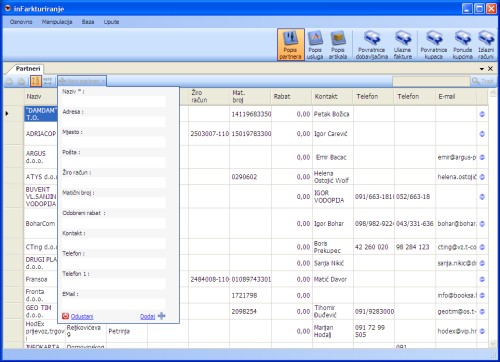Open the tab list dropdown arrow
Viewport: 500px width, 362px height.
(x=482, y=69)
